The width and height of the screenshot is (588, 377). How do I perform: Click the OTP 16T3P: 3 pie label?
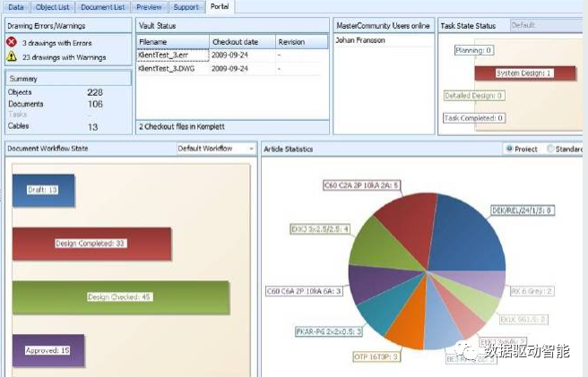coord(376,356)
